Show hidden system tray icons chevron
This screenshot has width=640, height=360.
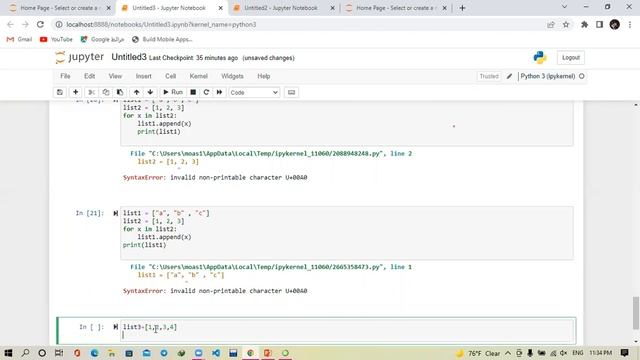pyautogui.click(x=508, y=353)
